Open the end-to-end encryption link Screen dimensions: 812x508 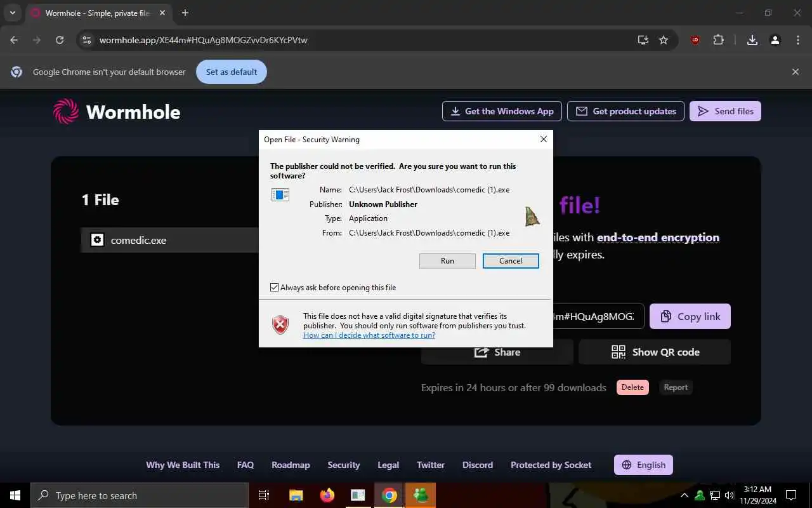658,237
